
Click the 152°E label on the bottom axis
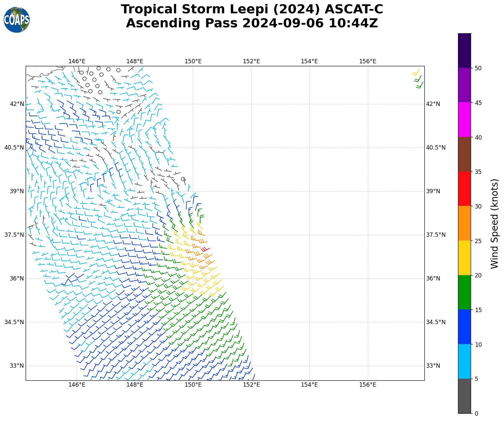(251, 385)
